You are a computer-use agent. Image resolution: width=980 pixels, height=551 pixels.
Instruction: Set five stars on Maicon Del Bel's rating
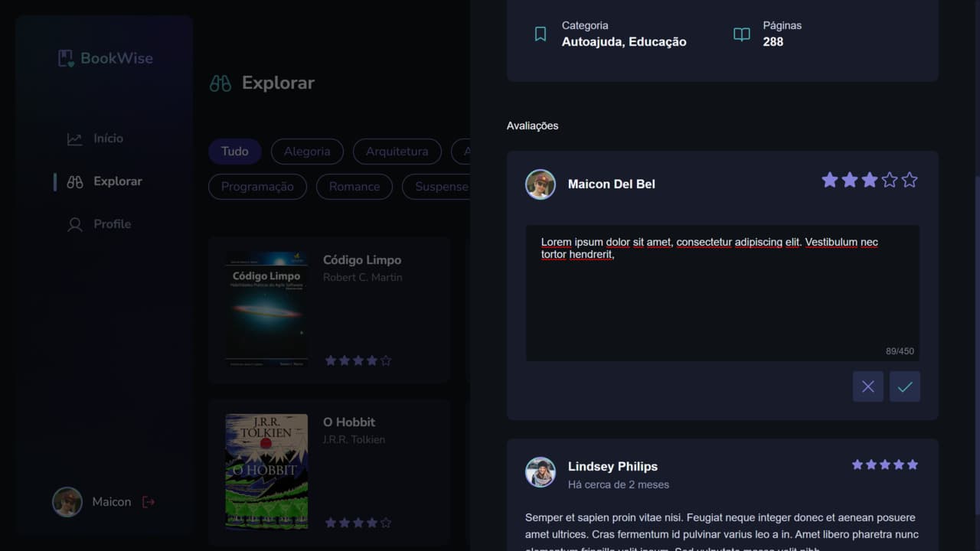[910, 180]
